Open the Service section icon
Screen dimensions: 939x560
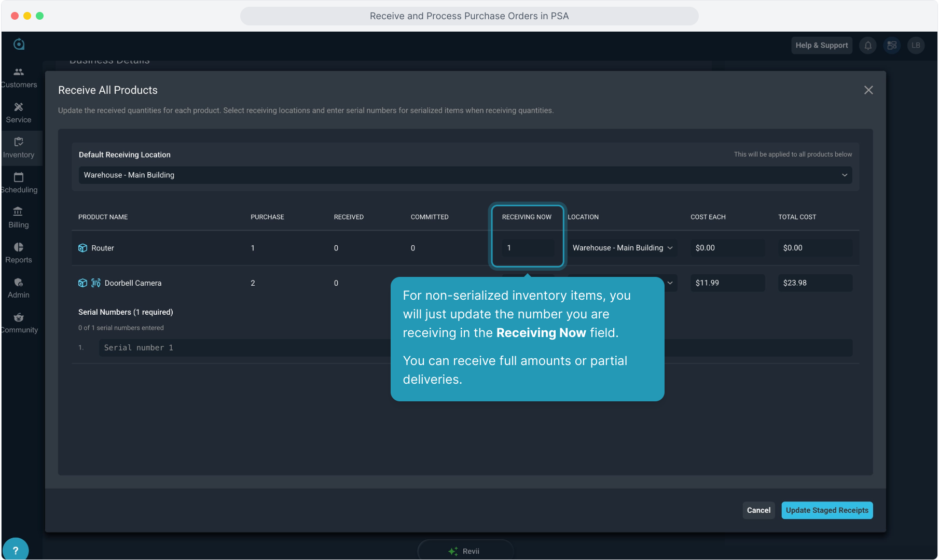coord(19,107)
